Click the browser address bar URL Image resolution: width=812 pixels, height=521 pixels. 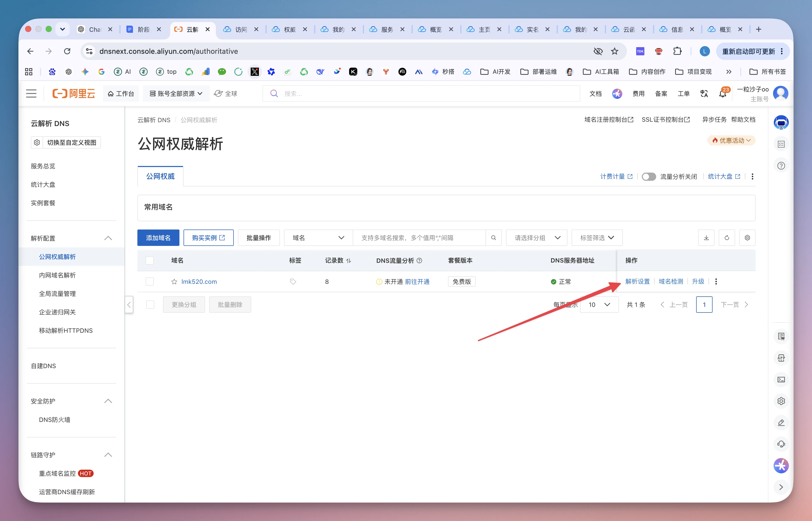[169, 51]
